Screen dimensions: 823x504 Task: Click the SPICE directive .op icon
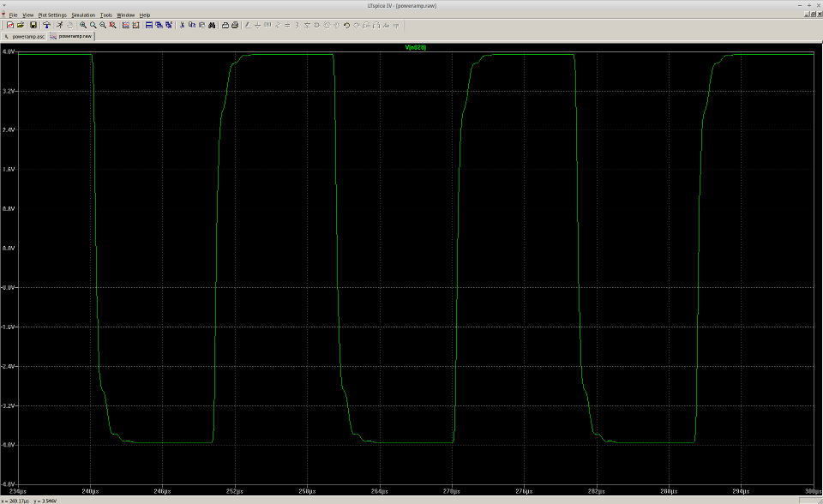(x=396, y=25)
